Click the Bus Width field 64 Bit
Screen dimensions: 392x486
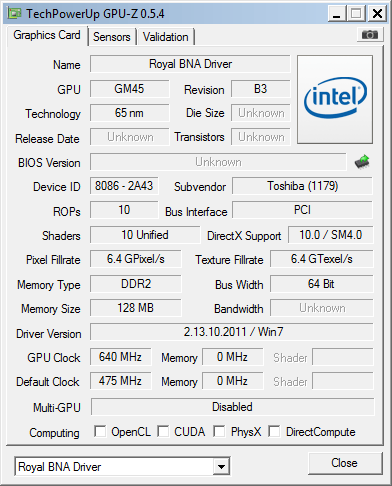(x=322, y=284)
